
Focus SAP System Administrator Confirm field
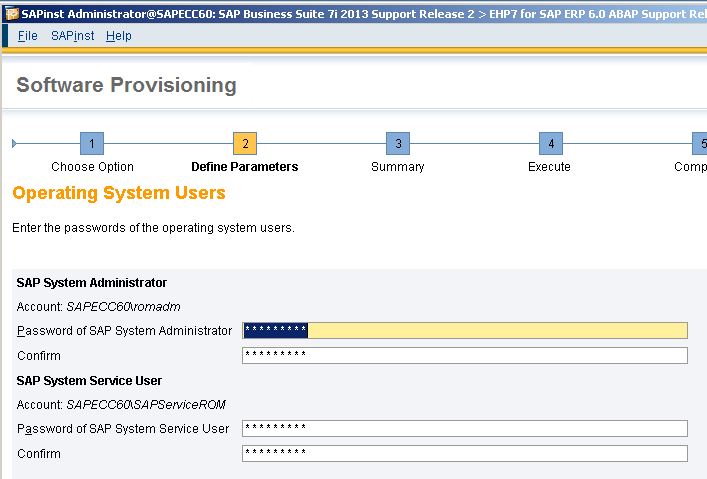pos(465,355)
